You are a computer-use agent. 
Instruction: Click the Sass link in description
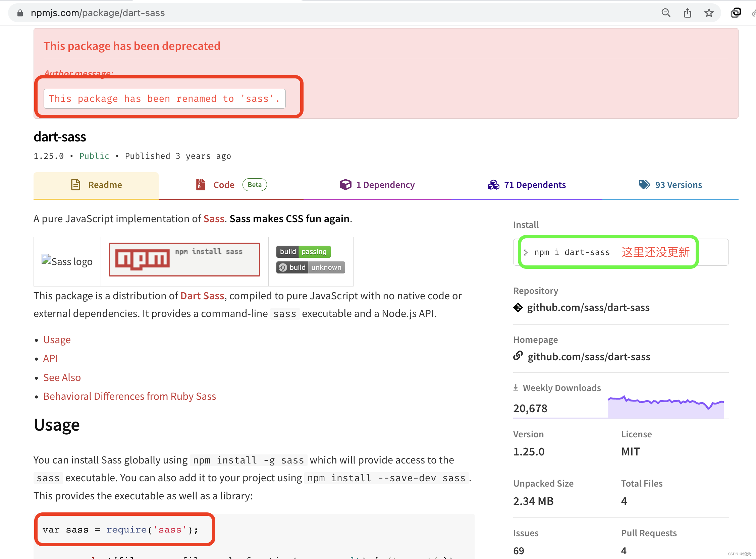tap(214, 219)
